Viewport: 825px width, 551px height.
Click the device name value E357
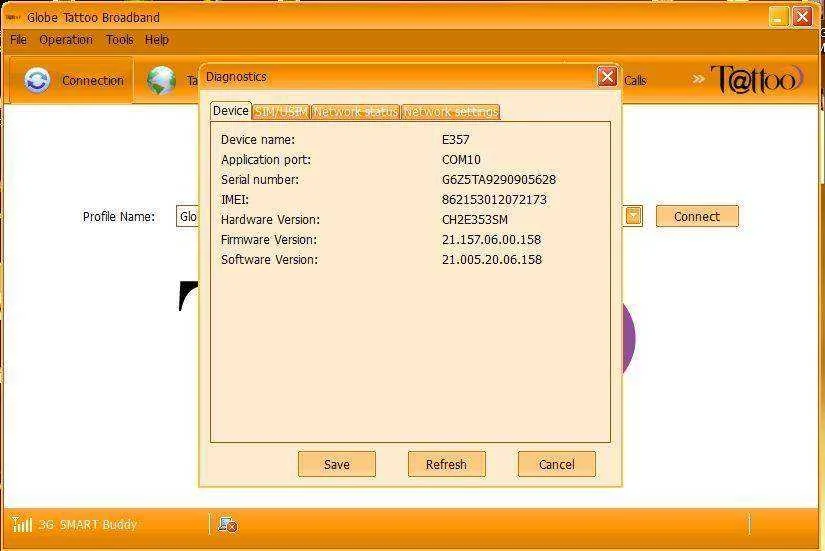[456, 139]
